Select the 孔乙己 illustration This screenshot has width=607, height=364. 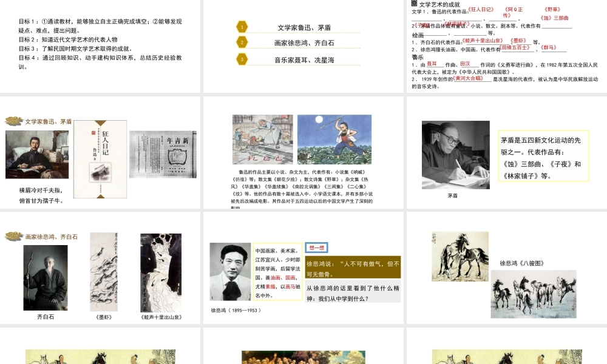(x=262, y=140)
